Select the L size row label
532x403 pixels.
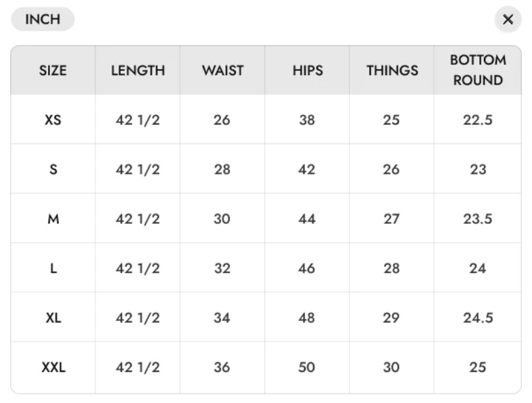tap(53, 268)
